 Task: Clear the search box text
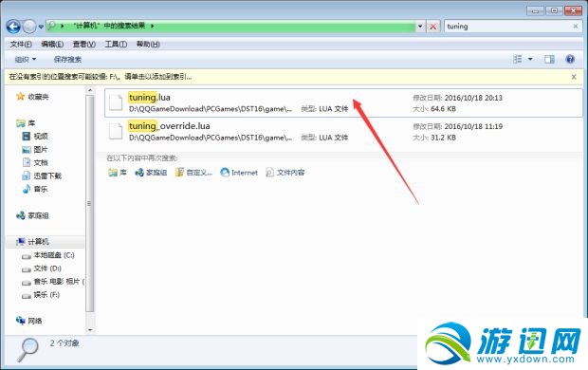pos(576,27)
